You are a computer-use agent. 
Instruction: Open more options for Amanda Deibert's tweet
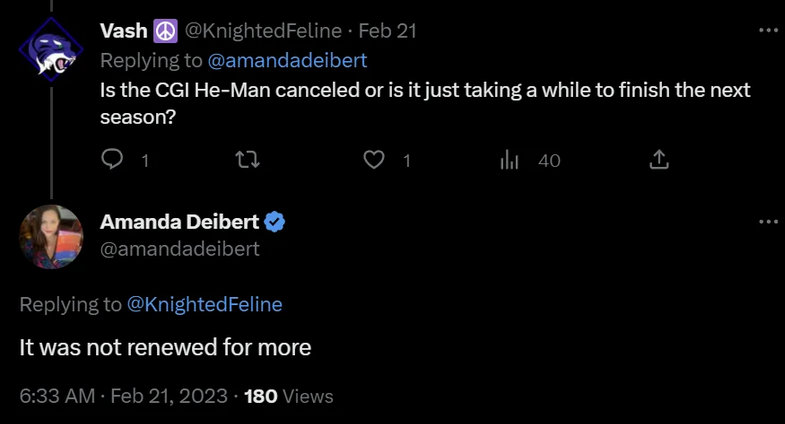(x=768, y=221)
